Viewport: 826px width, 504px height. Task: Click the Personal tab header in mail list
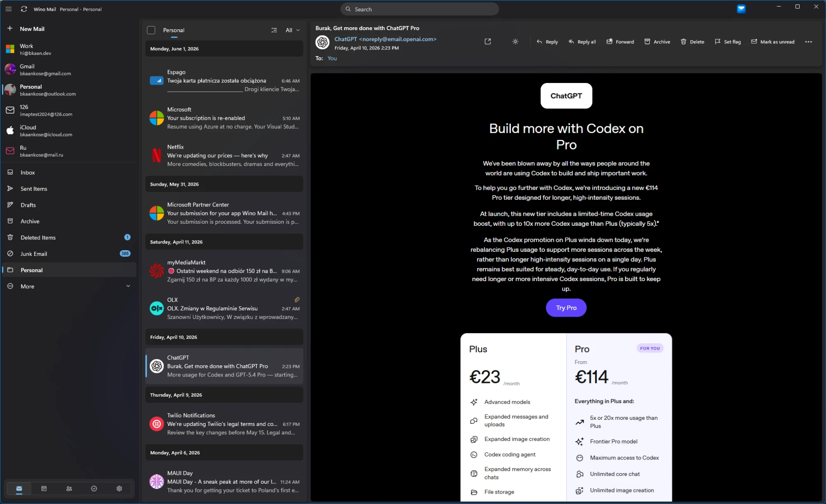[173, 30]
